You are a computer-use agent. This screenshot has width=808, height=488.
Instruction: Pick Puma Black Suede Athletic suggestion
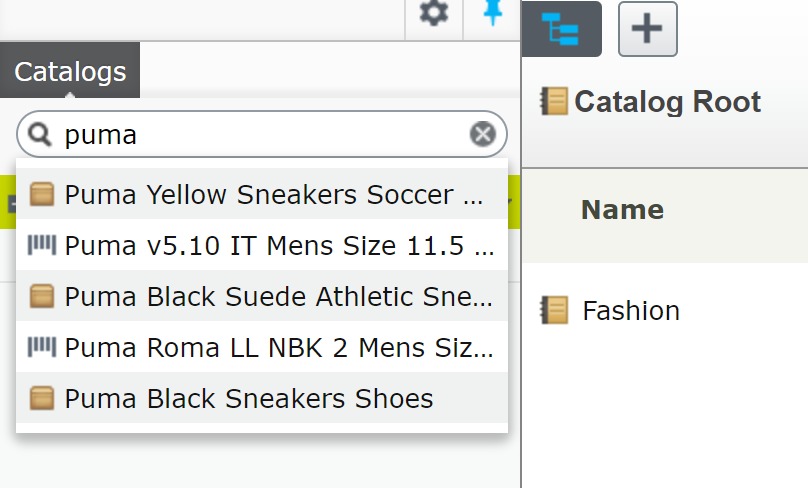click(278, 297)
